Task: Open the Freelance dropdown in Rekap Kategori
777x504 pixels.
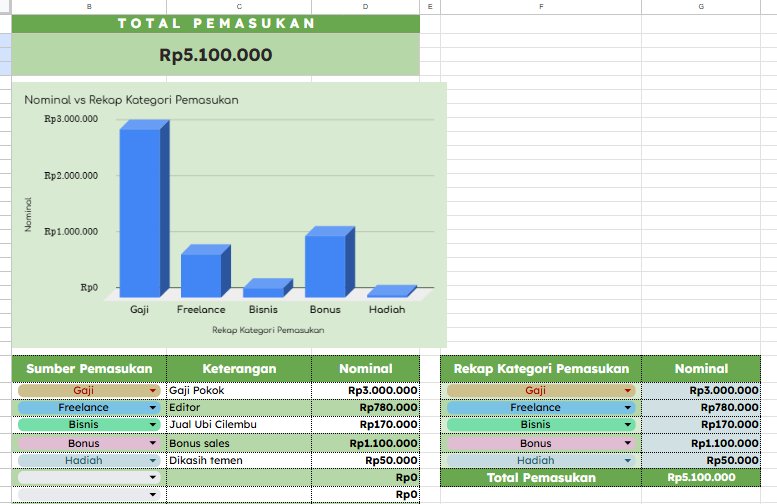Action: click(x=627, y=407)
